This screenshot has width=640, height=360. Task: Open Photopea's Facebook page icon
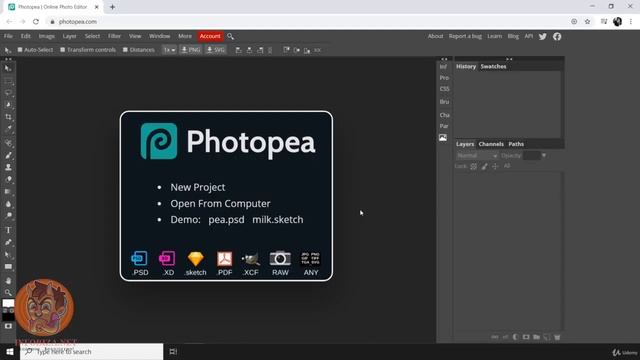[557, 36]
